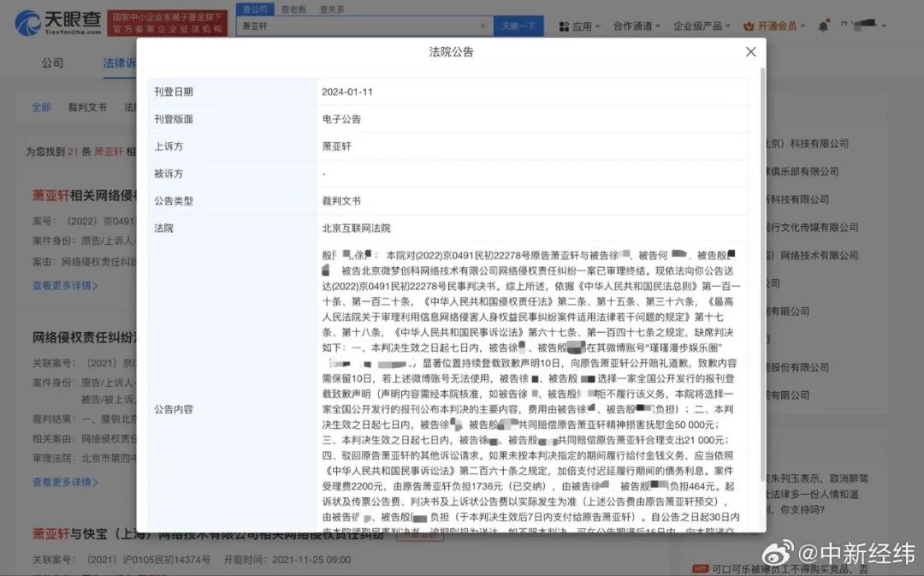
Task: Open the user account dropdown
Action: tap(863, 25)
